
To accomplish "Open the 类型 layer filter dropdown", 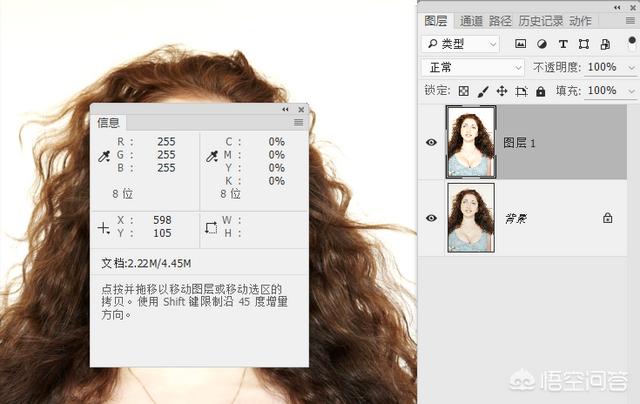I will click(460, 44).
